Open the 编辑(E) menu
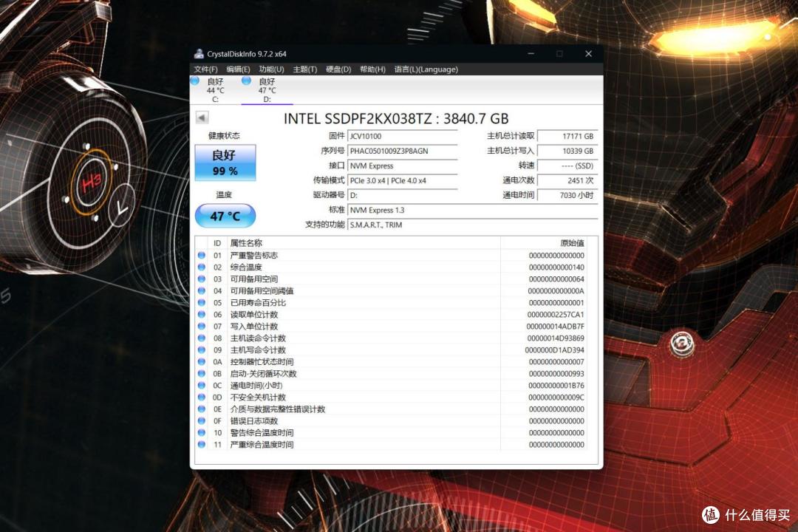This screenshot has height=532, width=798. pyautogui.click(x=238, y=69)
